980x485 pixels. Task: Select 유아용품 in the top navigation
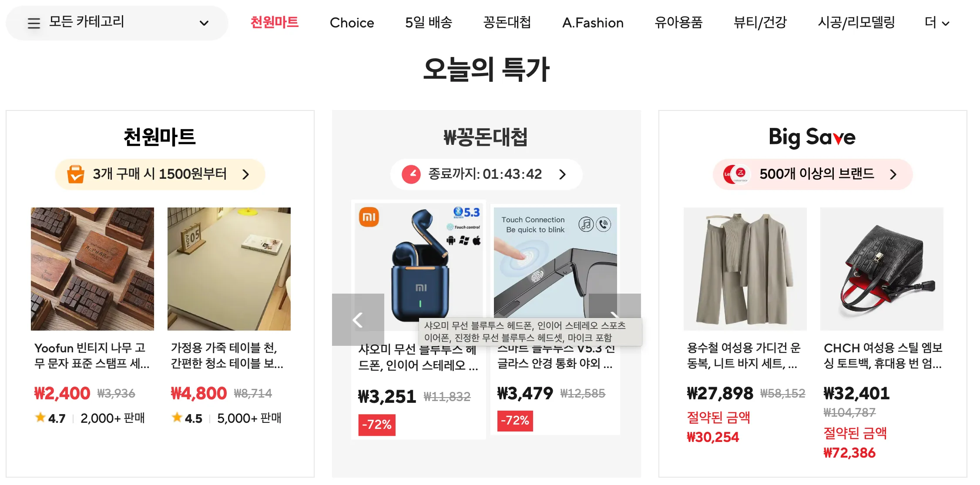pyautogui.click(x=678, y=23)
